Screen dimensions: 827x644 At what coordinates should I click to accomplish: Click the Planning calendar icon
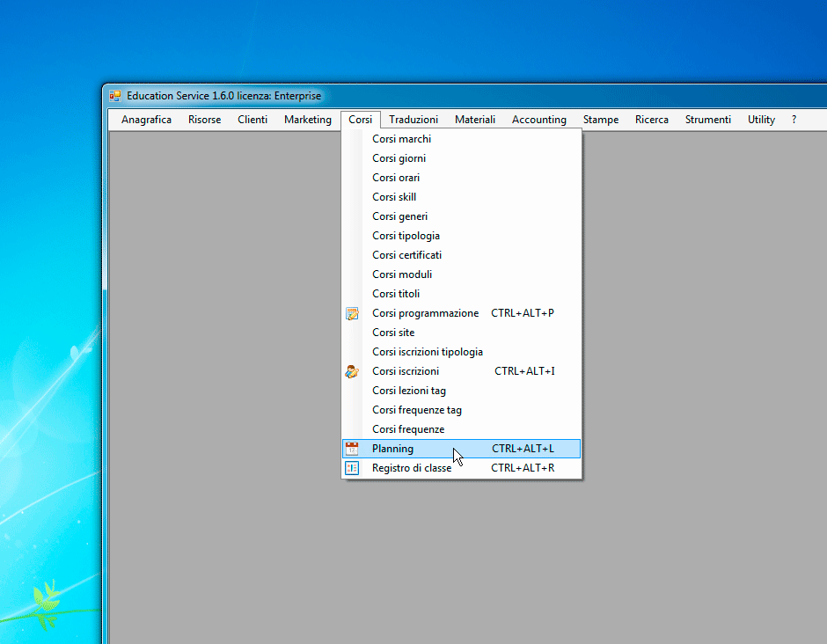(352, 449)
